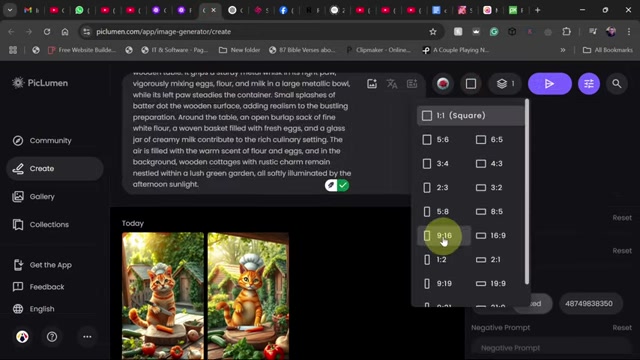640x360 pixels.
Task: Bookmark page with the star icon
Action: (433, 31)
